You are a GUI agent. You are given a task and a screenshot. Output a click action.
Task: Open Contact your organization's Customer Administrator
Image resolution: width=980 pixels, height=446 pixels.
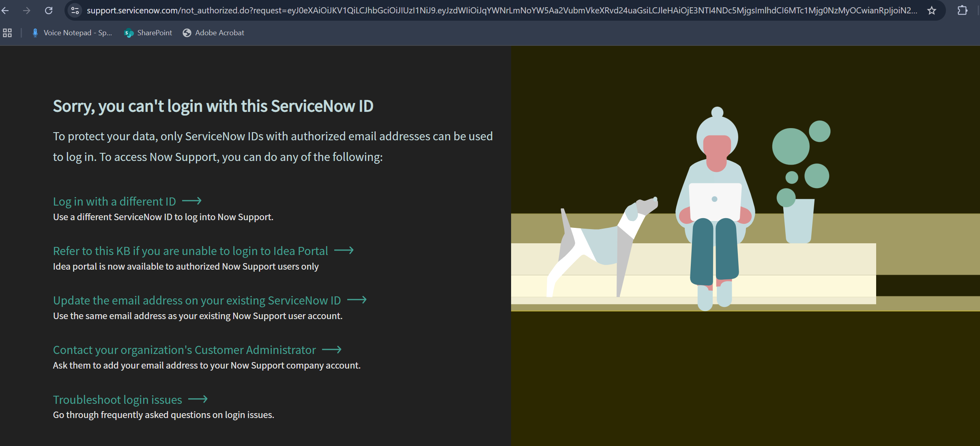(x=184, y=350)
